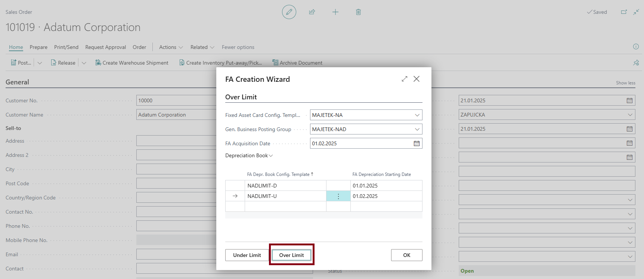Click Fewer options
Viewport: 644px width, 279px height.
pos(238,47)
